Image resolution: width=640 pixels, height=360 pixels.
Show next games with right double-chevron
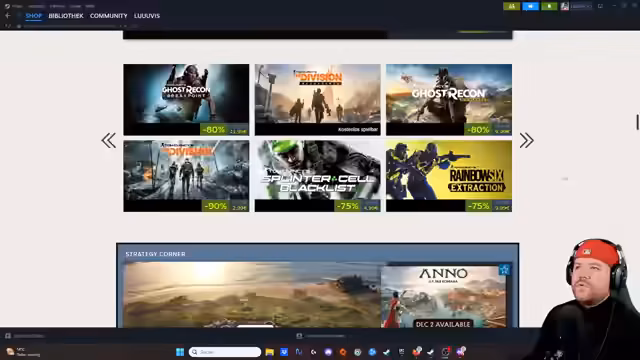click(x=527, y=140)
